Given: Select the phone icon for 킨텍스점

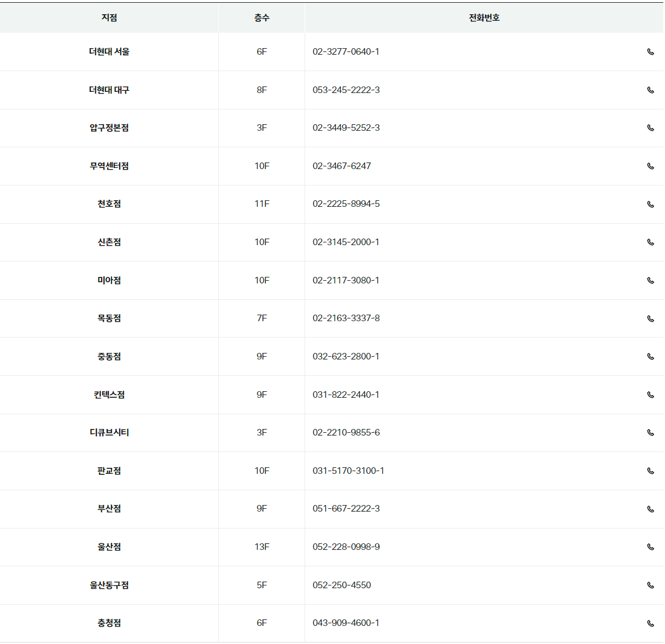Looking at the screenshot, I should click(x=650, y=395).
